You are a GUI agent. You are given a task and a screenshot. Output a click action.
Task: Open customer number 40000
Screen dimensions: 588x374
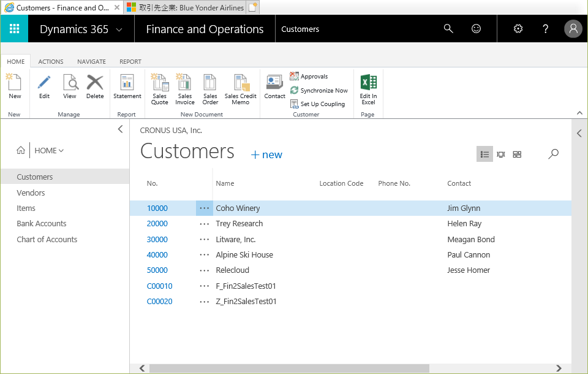(157, 254)
